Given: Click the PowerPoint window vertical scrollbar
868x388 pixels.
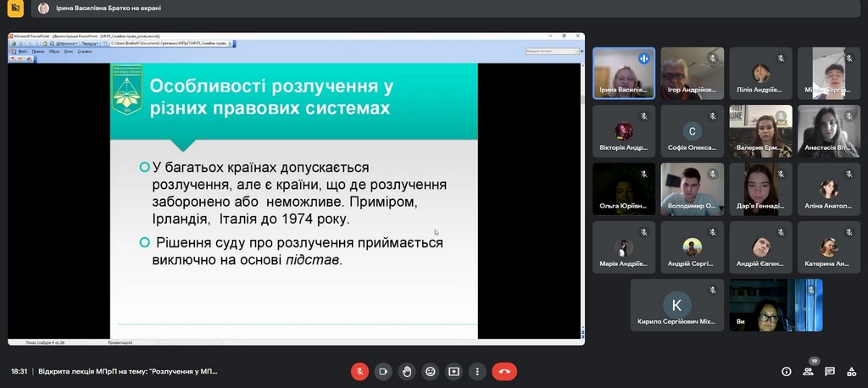Looking at the screenshot, I should pos(581,195).
